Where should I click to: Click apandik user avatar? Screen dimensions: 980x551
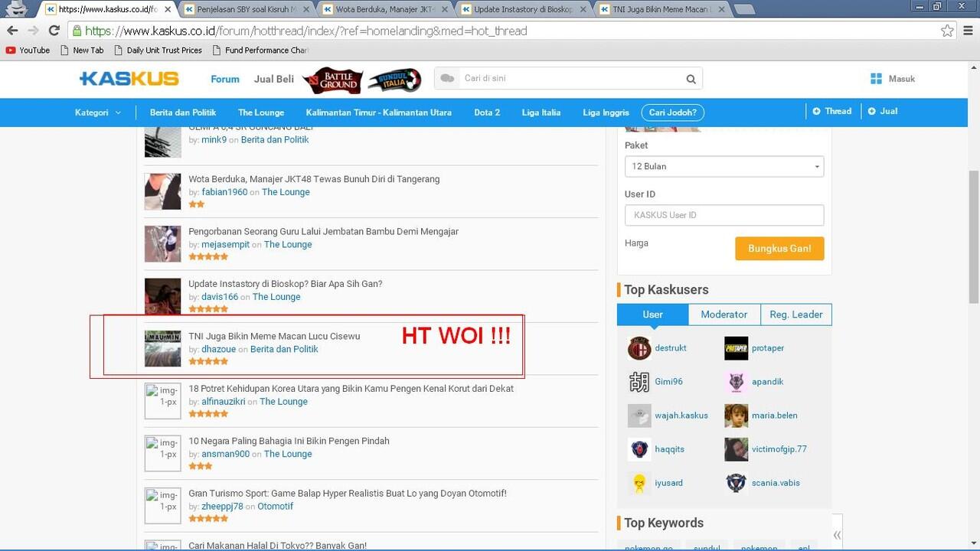coord(737,382)
